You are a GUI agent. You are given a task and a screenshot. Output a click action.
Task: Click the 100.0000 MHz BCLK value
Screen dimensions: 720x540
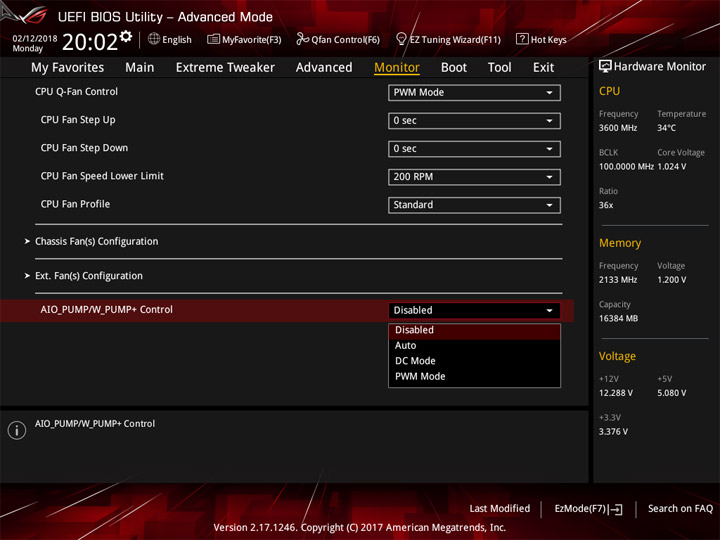[x=626, y=167]
